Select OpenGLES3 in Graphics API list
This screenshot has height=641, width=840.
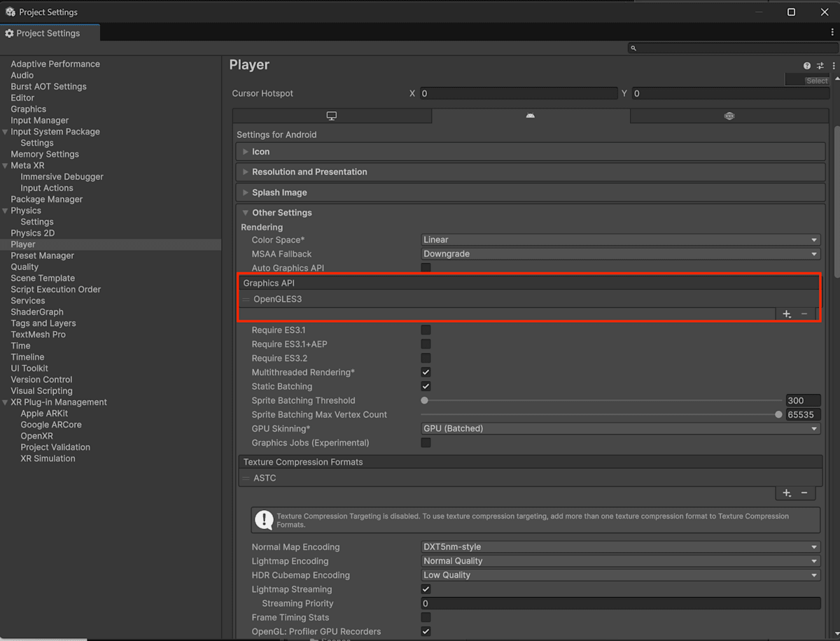coord(531,300)
